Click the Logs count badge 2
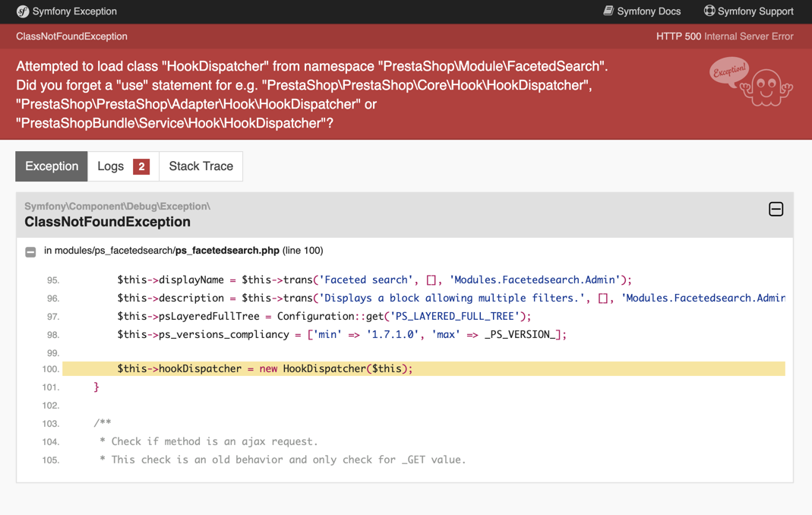 coord(141,167)
